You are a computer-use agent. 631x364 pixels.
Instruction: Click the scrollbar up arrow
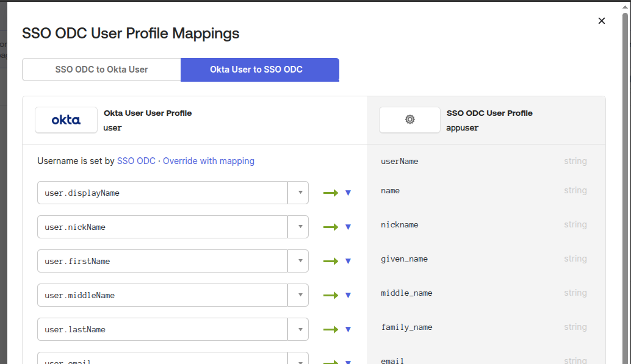(625, 7)
